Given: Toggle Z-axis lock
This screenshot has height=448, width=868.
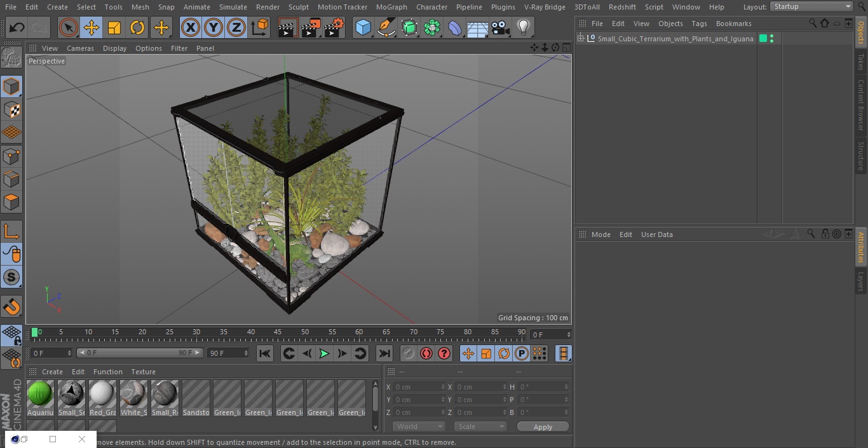Looking at the screenshot, I should click(x=236, y=27).
